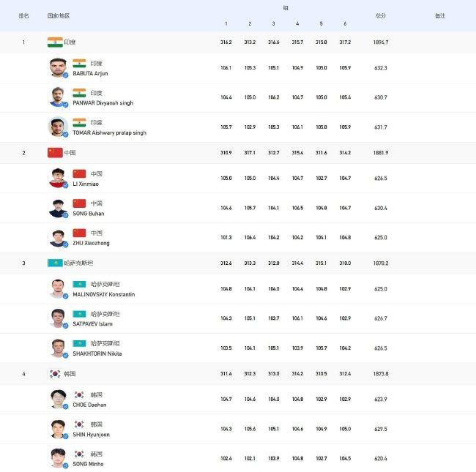Click the South Korea flag in team row
Screen dimensions: 476x472
click(55, 373)
